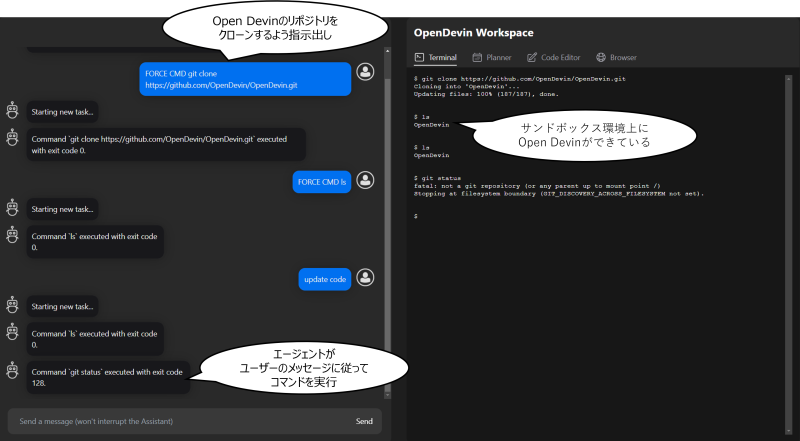The width and height of the screenshot is (800, 441).
Task: Click the 'Updating files: 100%' terminal line
Action: coord(486,94)
